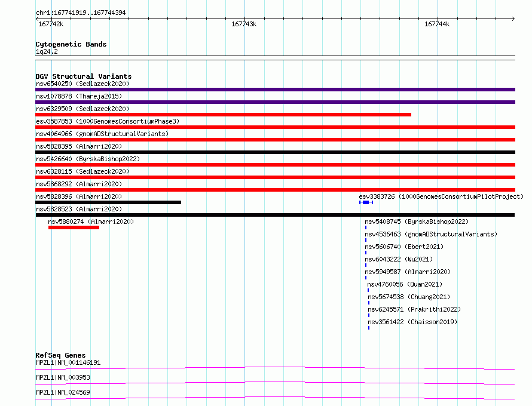
Task: Open nsv6245571 (Prakrithi2022) label
Action: click(414, 309)
